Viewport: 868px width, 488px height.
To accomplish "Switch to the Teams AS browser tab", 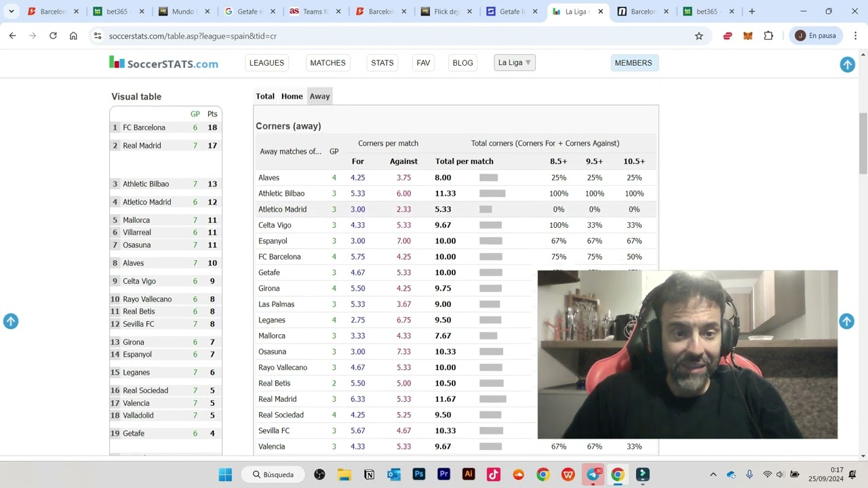I will tap(314, 12).
